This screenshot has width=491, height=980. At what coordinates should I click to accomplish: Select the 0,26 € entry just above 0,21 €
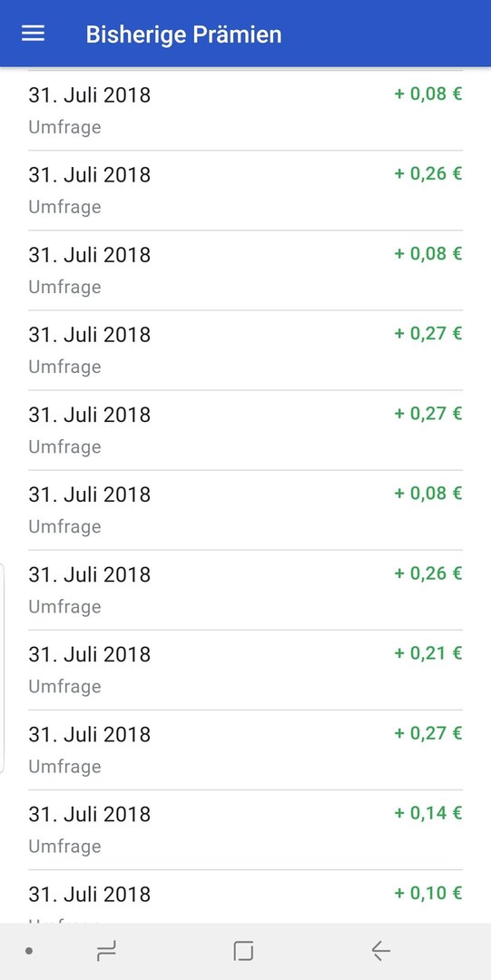pyautogui.click(x=245, y=590)
